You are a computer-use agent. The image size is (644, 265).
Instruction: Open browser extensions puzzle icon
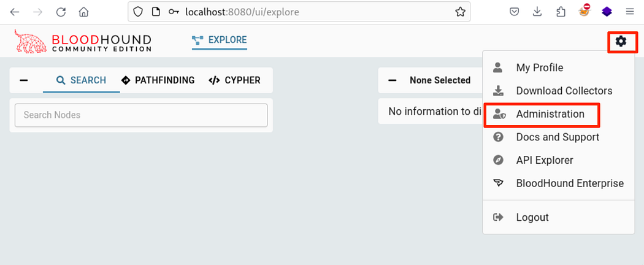point(561,12)
